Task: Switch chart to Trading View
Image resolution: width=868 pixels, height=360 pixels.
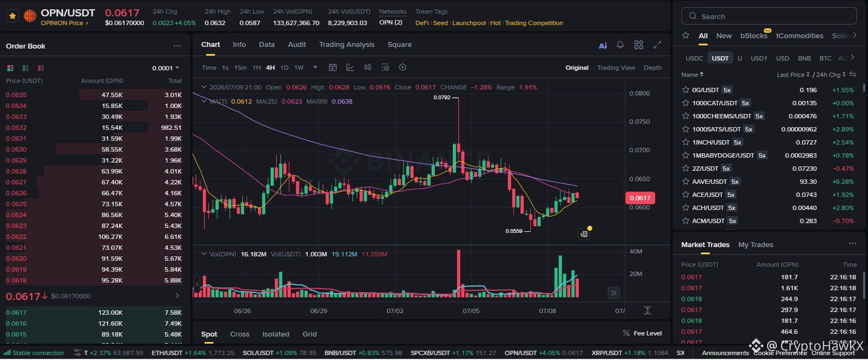Action: point(616,68)
